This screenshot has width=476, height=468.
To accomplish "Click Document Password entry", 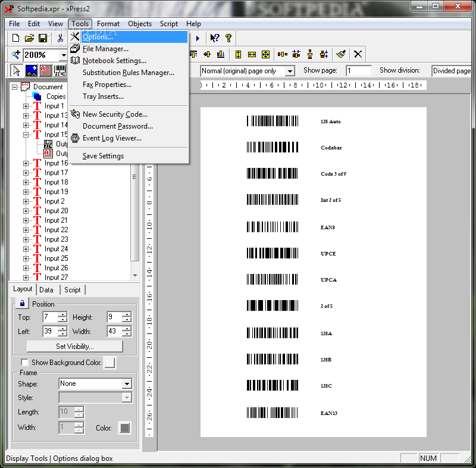I will pyautogui.click(x=129, y=126).
